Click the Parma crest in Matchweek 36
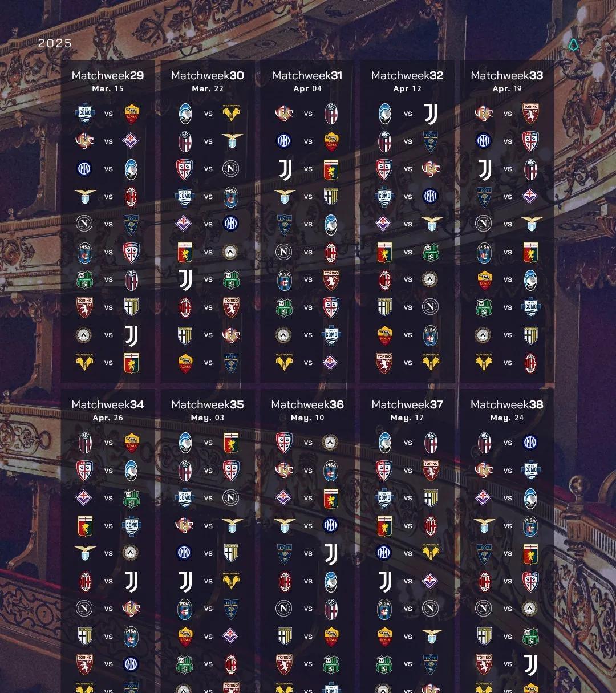The image size is (616, 693). pyautogui.click(x=285, y=636)
